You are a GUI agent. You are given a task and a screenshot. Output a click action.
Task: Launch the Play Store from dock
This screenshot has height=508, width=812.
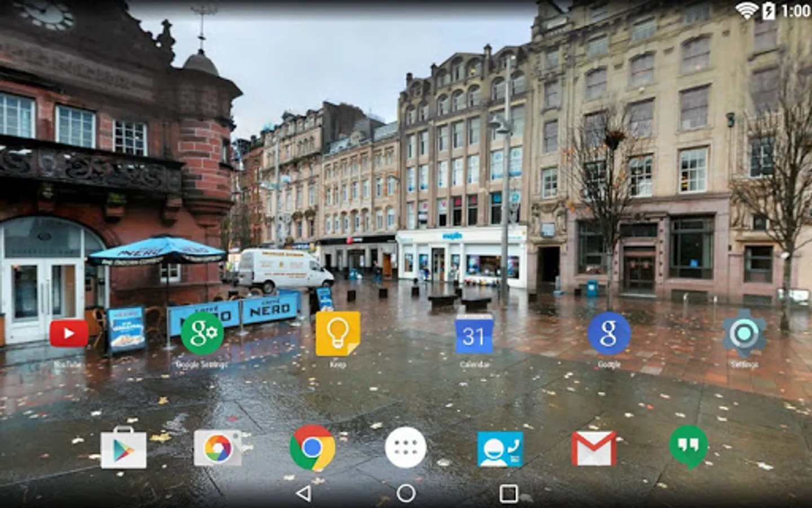pos(123,448)
